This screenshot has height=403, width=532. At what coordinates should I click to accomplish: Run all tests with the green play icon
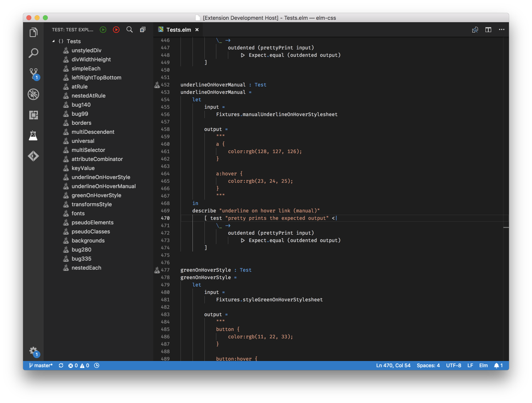[x=103, y=30]
